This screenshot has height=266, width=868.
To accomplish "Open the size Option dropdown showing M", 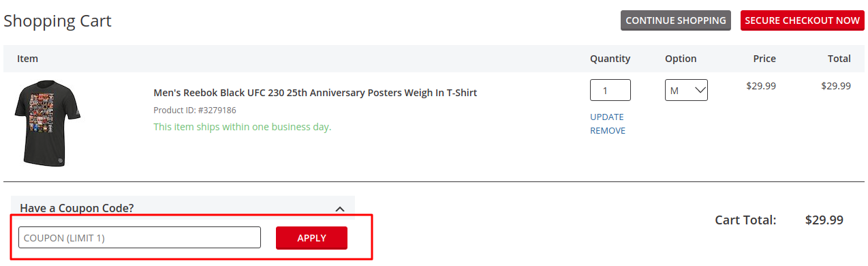I will pos(686,90).
